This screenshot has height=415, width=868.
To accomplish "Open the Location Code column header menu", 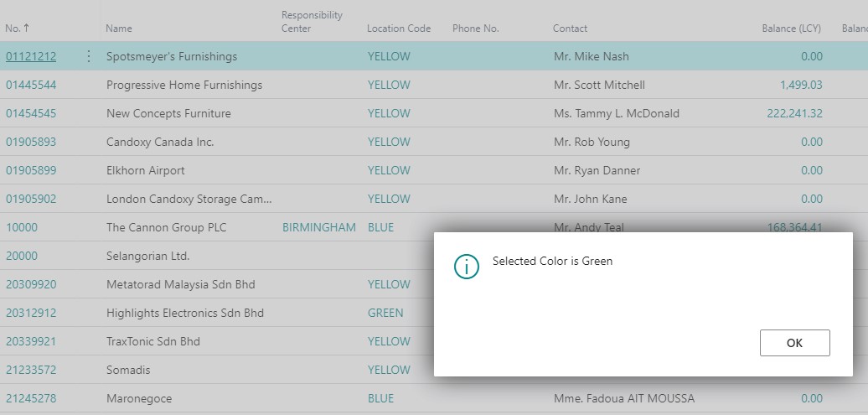I will (398, 29).
